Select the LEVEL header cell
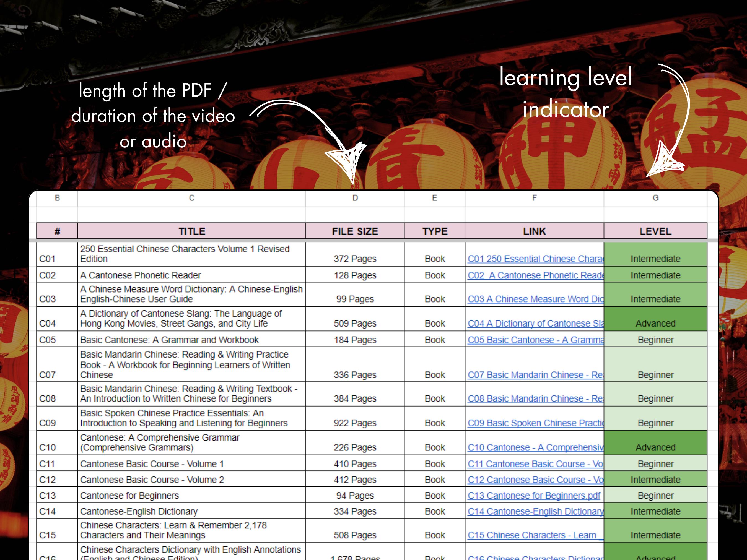Image resolution: width=747 pixels, height=560 pixels. [655, 231]
